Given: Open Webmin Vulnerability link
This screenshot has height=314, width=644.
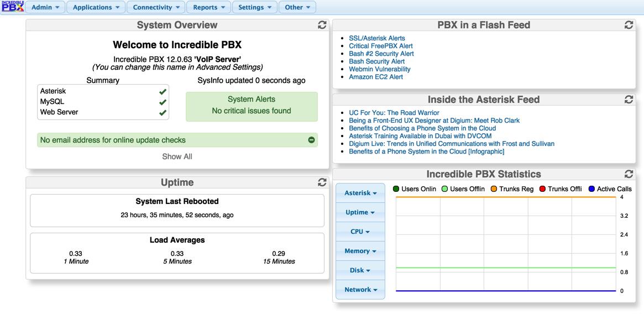Looking at the screenshot, I should click(380, 69).
